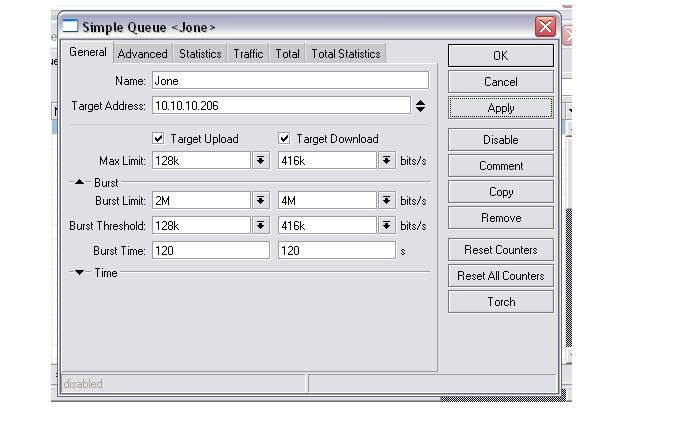Focus download Burst Threshold field 416k
Image resolution: width=678 pixels, height=422 pixels.
[327, 225]
